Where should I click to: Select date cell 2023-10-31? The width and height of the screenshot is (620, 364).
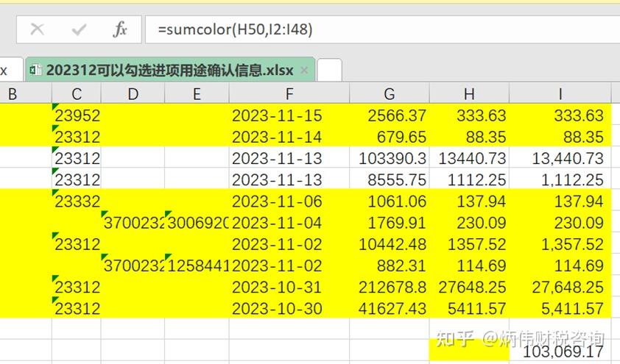289,286
